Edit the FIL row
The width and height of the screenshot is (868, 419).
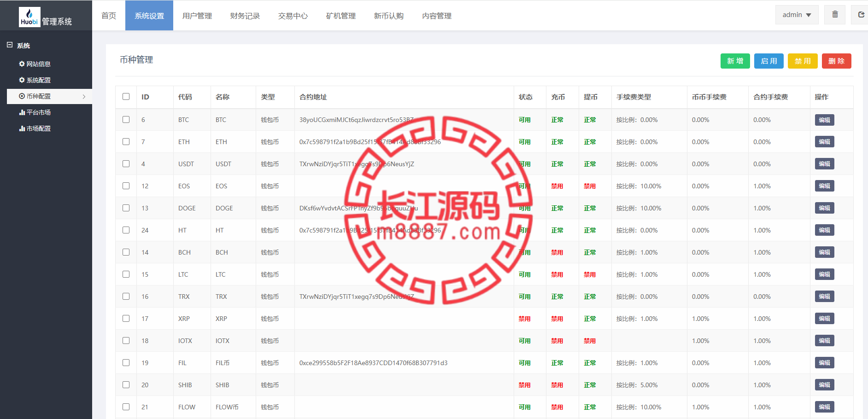[x=825, y=363]
